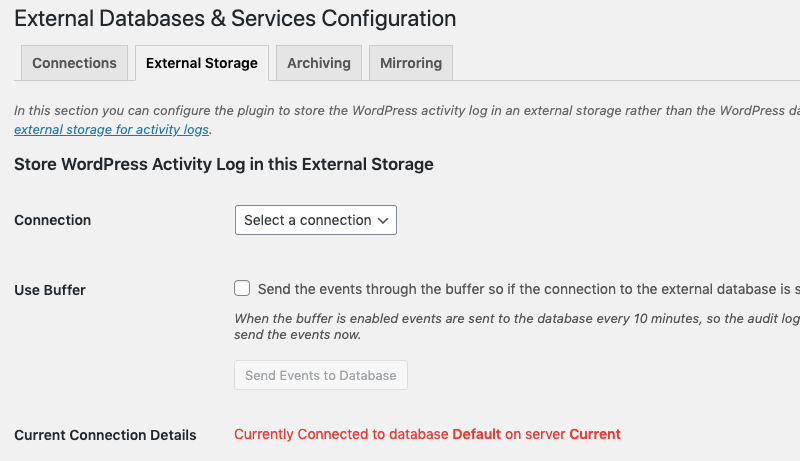
Task: Click the 'Store WordPress Activity Log' section heading
Action: click(224, 164)
